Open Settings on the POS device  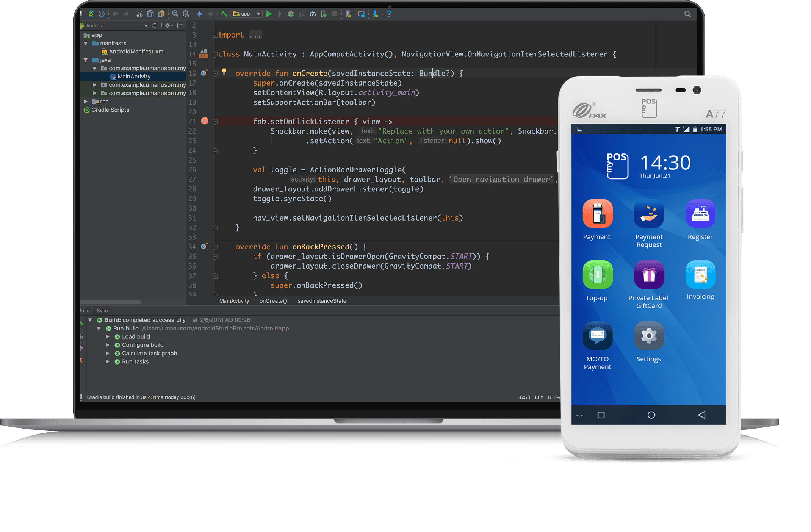click(x=648, y=336)
